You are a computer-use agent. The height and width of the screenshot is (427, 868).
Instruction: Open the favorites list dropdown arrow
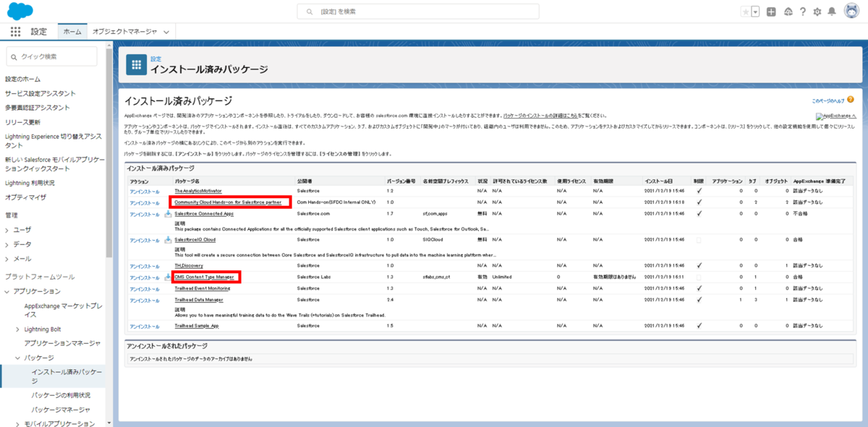(755, 12)
